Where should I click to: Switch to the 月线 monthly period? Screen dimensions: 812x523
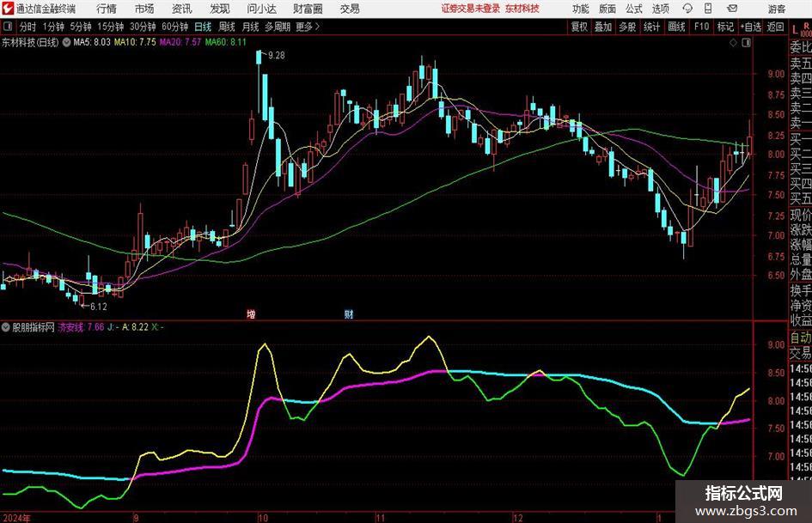[x=250, y=27]
